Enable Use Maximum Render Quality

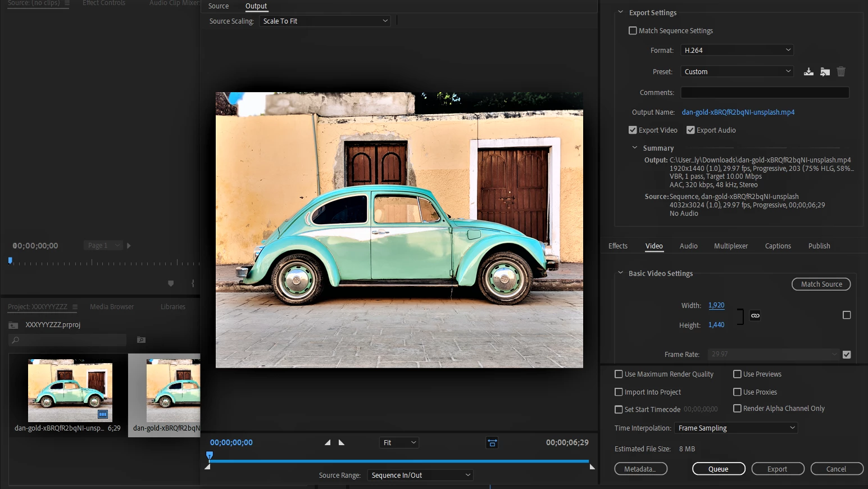point(619,374)
